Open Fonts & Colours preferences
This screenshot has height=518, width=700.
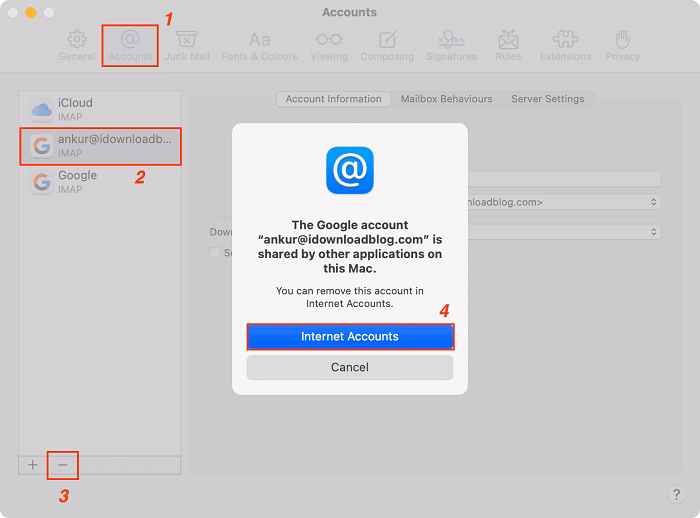pos(259,46)
